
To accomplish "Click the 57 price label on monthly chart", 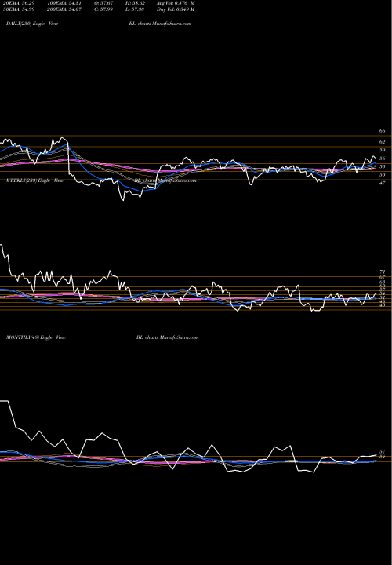I will click(383, 451).
